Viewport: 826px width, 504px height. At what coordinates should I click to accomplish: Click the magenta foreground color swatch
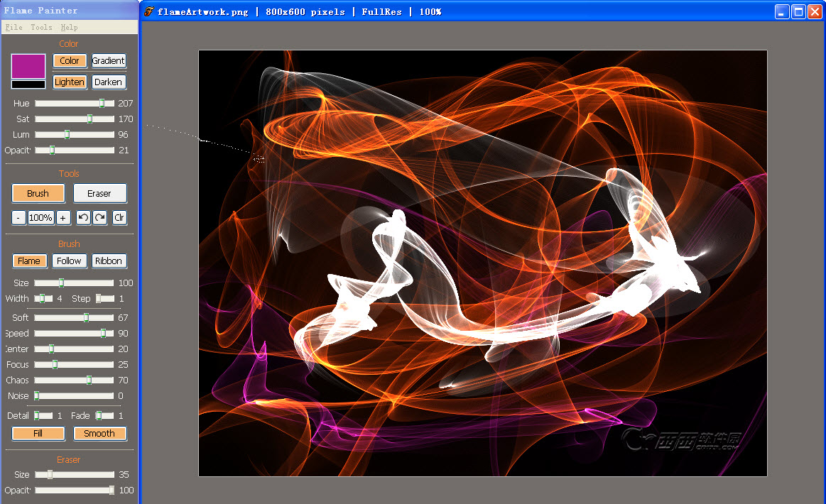(28, 66)
